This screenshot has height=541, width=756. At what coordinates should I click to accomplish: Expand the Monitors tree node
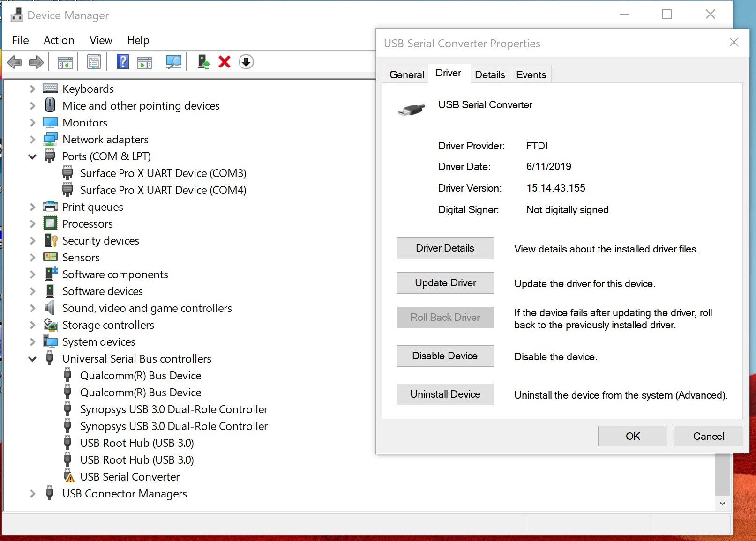(32, 123)
